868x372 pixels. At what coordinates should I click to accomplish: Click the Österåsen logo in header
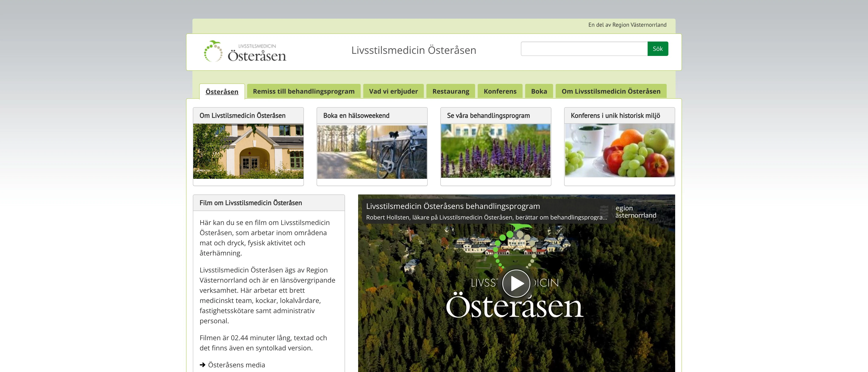[245, 51]
